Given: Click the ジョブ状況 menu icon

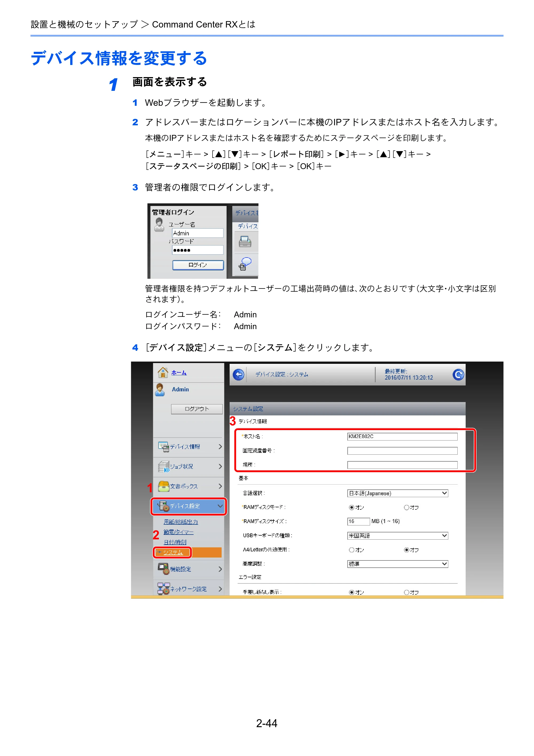Looking at the screenshot, I should [163, 466].
